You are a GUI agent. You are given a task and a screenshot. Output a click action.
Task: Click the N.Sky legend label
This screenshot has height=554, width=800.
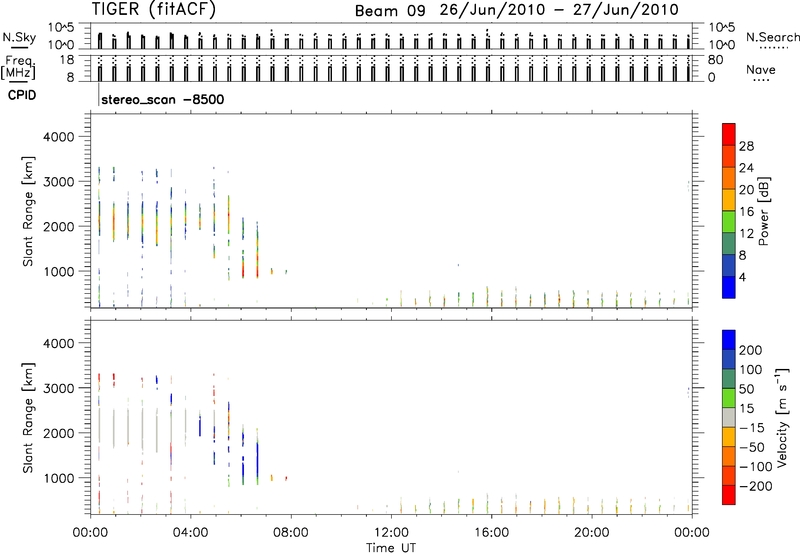19,37
